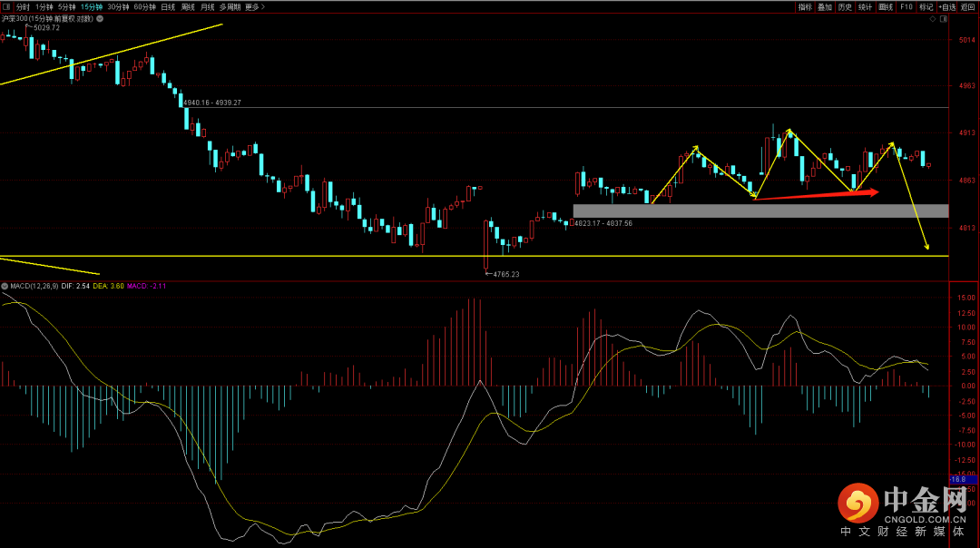Select the 1分钟 period

44,6
